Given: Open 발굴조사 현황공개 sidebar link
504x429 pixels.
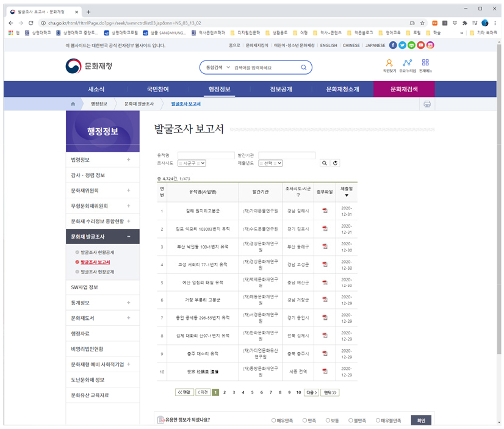Looking at the screenshot, I should 97,252.
